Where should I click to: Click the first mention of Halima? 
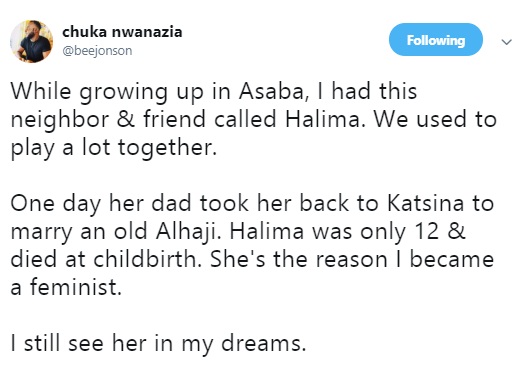tap(324, 119)
